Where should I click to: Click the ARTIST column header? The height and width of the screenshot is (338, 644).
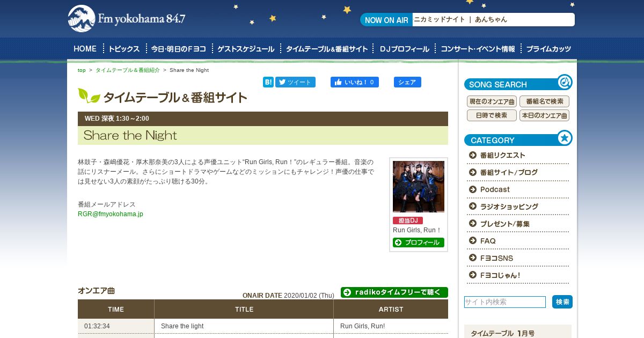pyautogui.click(x=391, y=310)
